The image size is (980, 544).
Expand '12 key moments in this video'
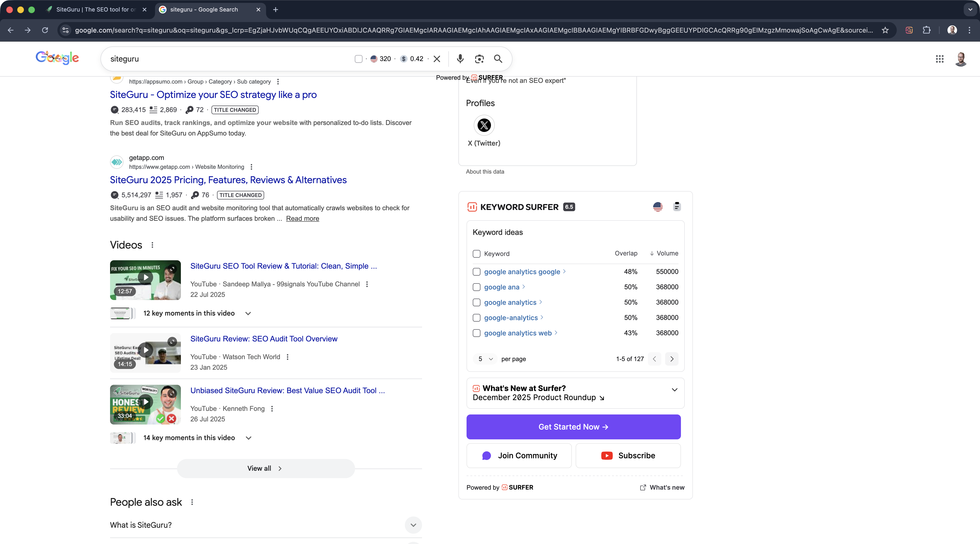[248, 313]
